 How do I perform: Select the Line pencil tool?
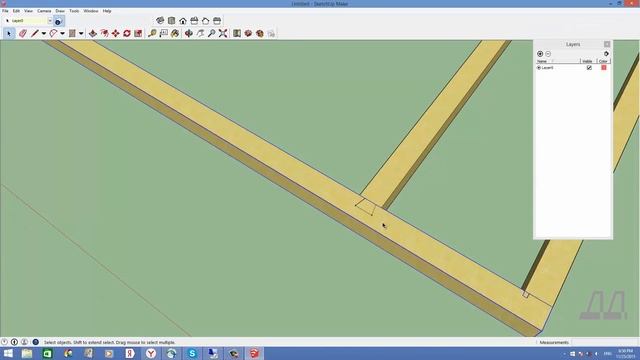click(x=35, y=33)
